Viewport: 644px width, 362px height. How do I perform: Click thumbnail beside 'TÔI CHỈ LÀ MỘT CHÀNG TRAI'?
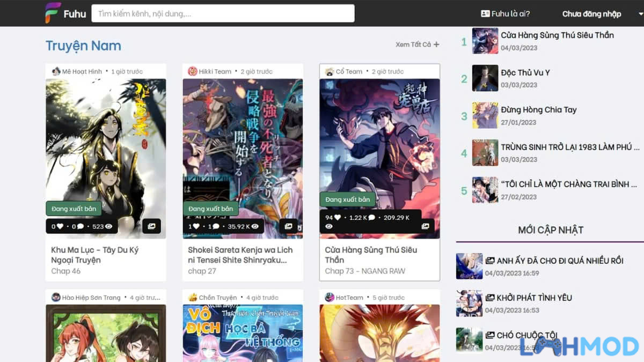pyautogui.click(x=485, y=190)
